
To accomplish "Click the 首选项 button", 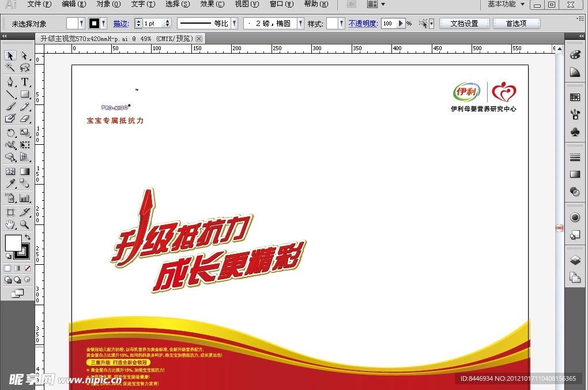I will click(516, 24).
